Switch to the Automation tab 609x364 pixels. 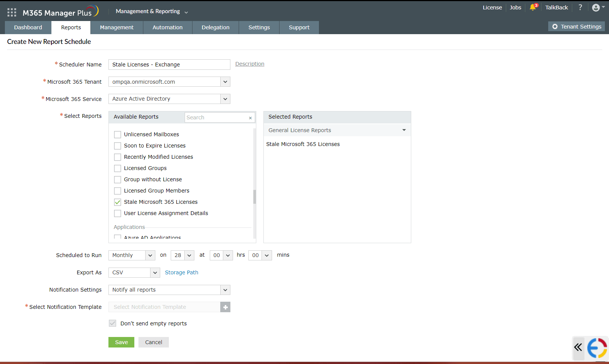coord(167,27)
